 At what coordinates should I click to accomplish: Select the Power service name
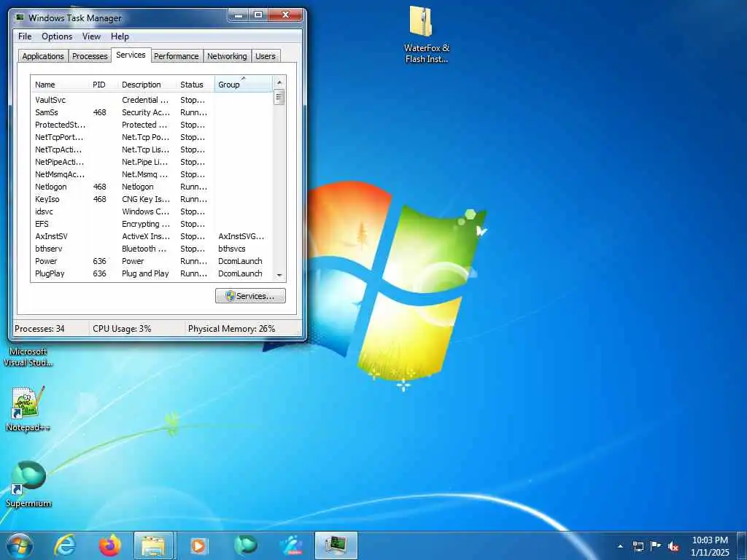46,261
